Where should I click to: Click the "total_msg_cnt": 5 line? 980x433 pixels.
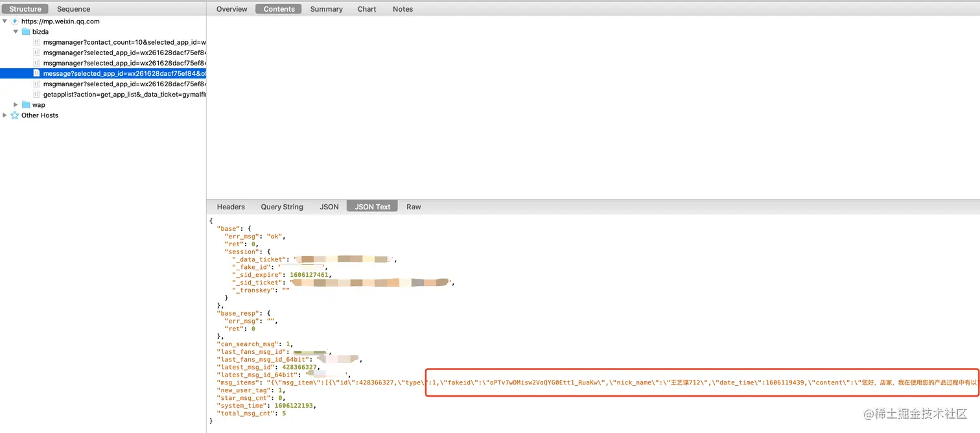coord(251,414)
